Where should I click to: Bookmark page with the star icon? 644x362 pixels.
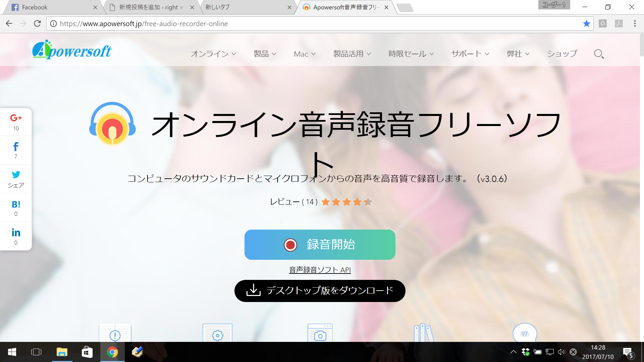(586, 23)
